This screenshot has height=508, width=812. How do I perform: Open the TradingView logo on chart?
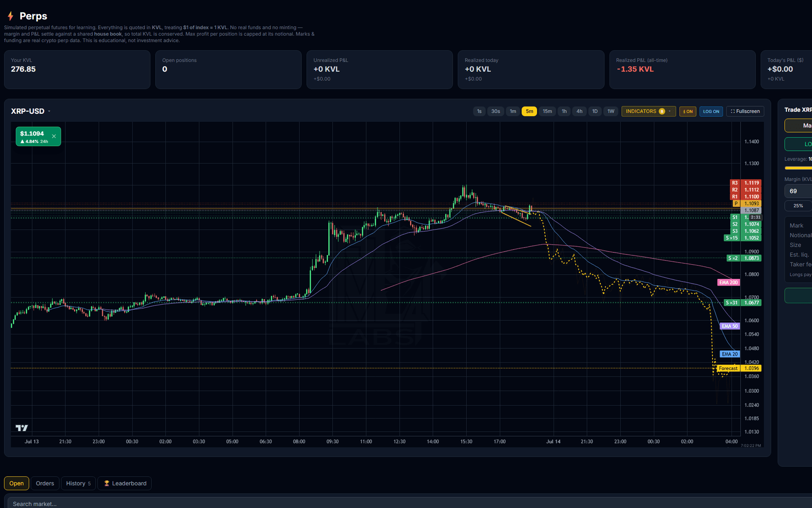[22, 428]
